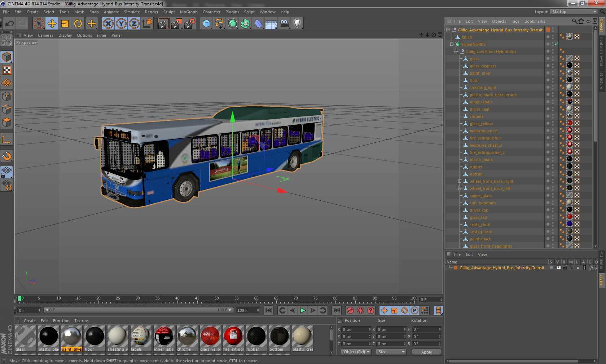The height and width of the screenshot is (364, 606).
Task: Open the spline pen tools icon
Action: [x=219, y=24]
